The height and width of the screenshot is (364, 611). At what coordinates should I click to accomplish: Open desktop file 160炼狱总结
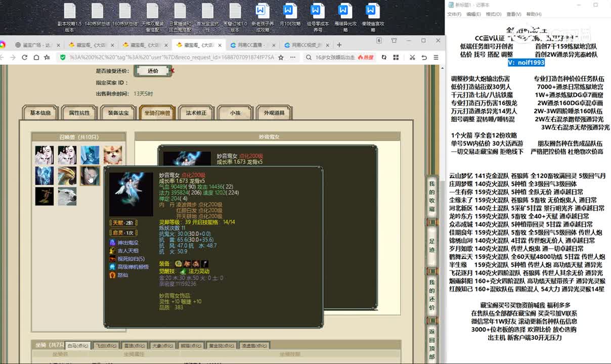125,15
